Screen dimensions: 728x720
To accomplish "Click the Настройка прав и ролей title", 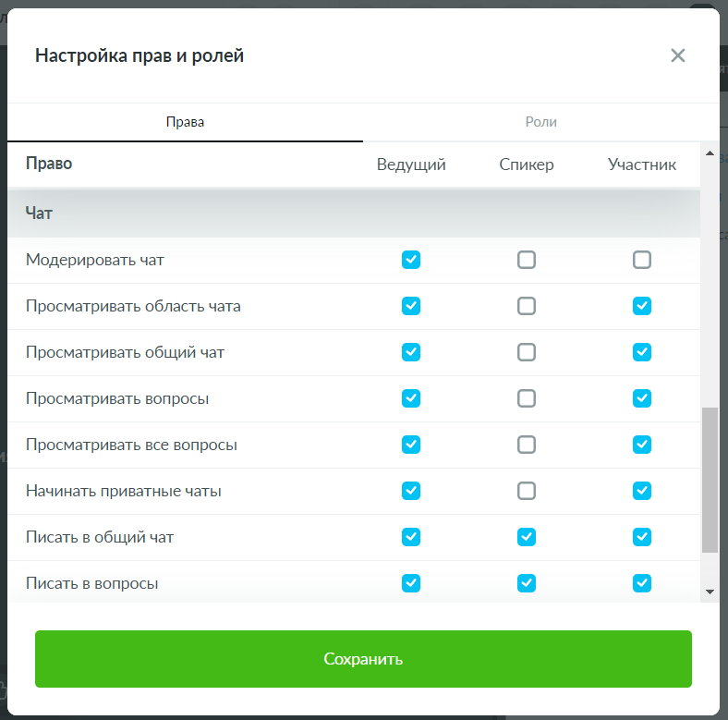I will 140,55.
